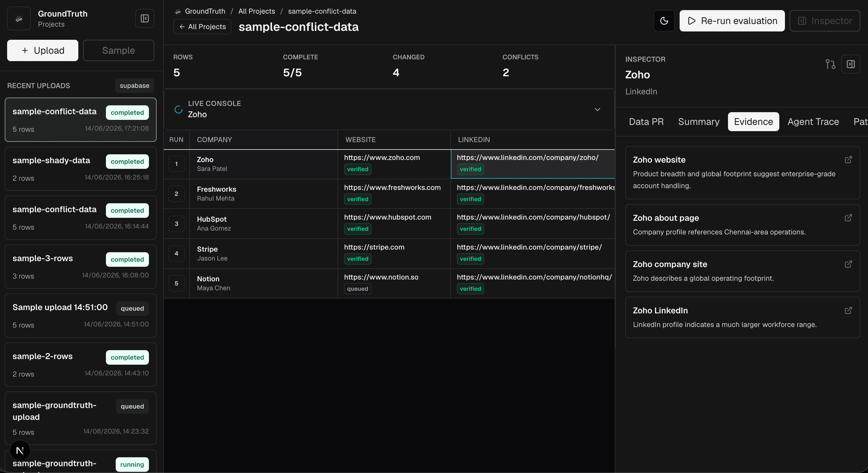Expand the Live Console chevron
This screenshot has width=868, height=473.
(x=597, y=109)
